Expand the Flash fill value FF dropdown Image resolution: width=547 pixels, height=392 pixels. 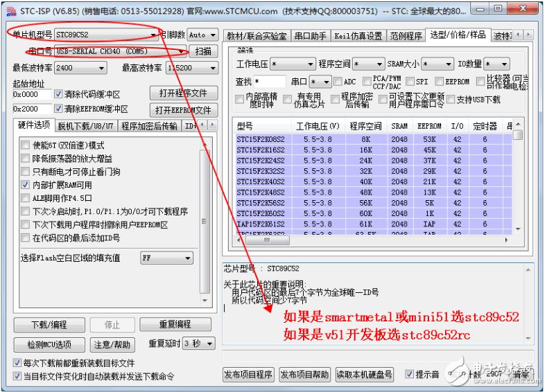[x=187, y=258]
